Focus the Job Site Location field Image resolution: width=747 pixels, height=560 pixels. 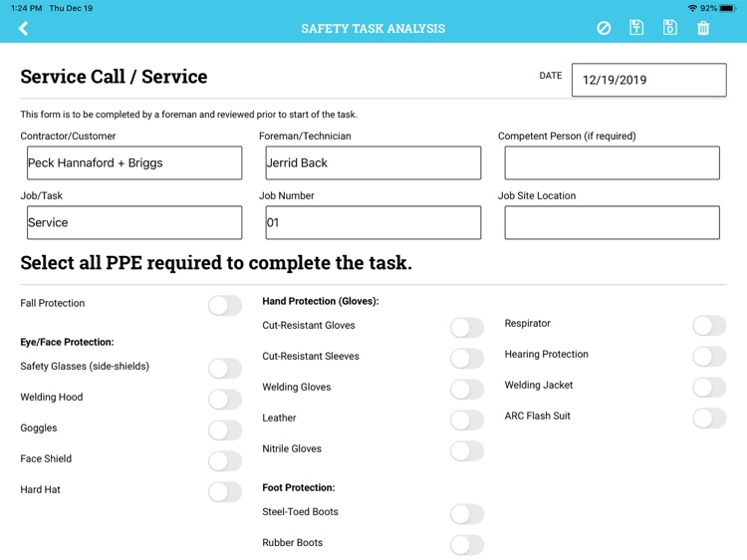coord(612,223)
